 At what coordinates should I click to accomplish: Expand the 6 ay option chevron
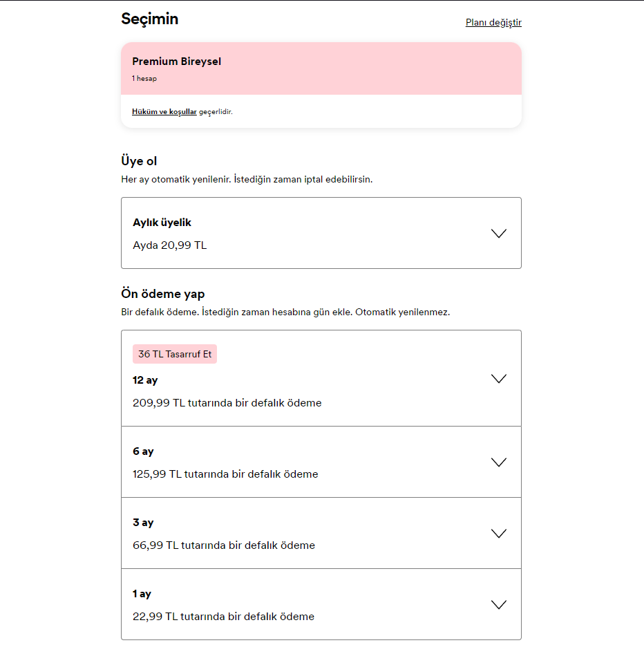498,462
